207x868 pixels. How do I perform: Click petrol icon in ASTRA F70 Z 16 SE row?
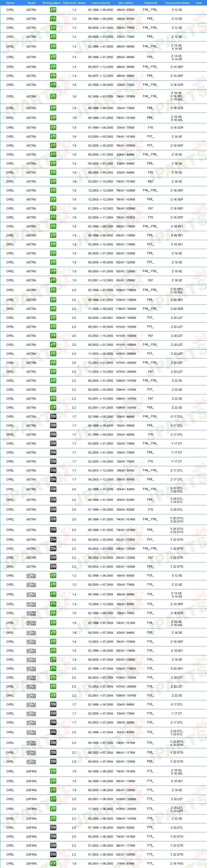(x=53, y=172)
